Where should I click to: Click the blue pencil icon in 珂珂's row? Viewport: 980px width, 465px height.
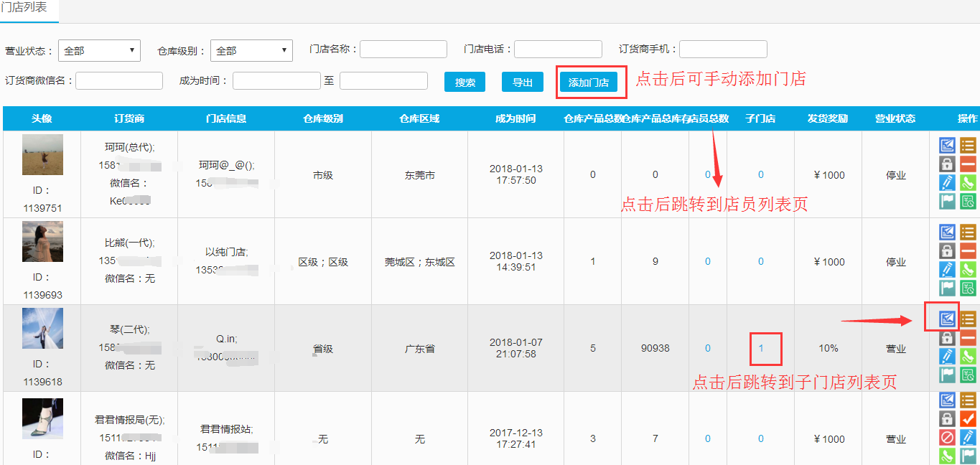point(948,183)
